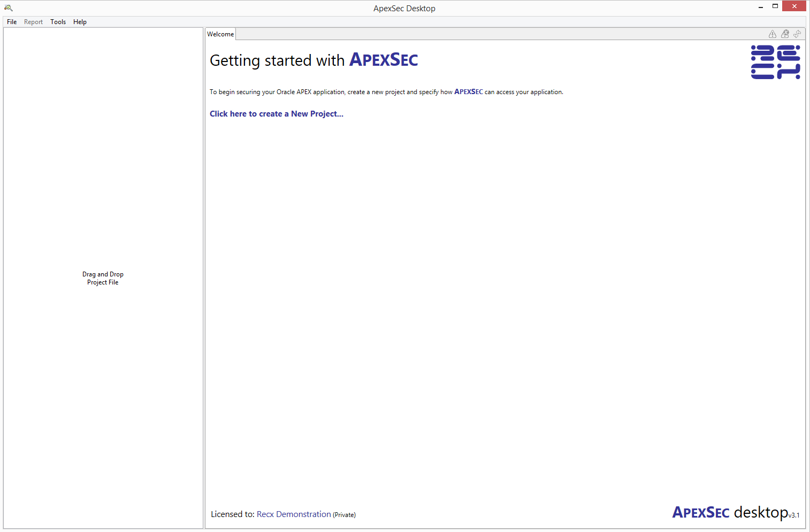The image size is (810, 532).
Task: Click the warning triangle icon in tab bar
Action: 773,34
